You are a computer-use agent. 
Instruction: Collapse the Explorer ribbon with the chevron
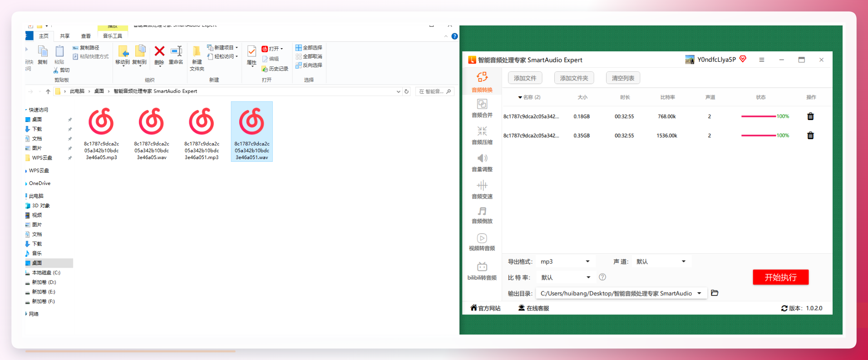pos(446,36)
